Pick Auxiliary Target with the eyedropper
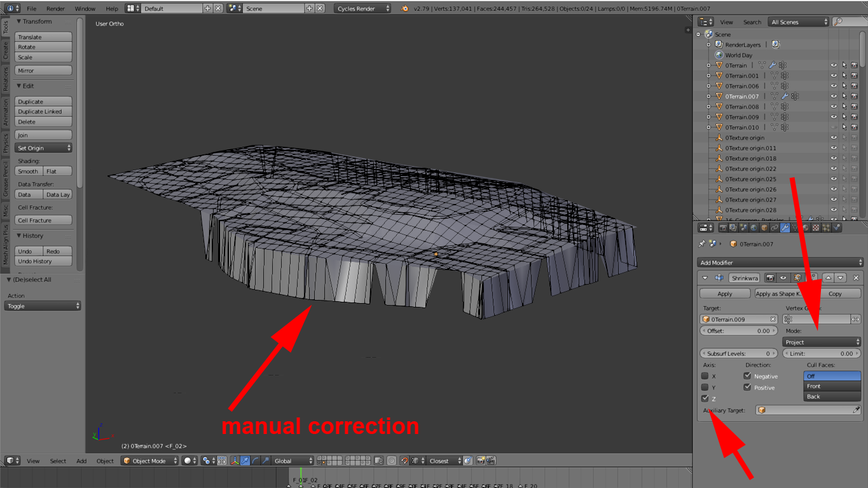Screen dimensions: 868x488 pyautogui.click(x=856, y=410)
